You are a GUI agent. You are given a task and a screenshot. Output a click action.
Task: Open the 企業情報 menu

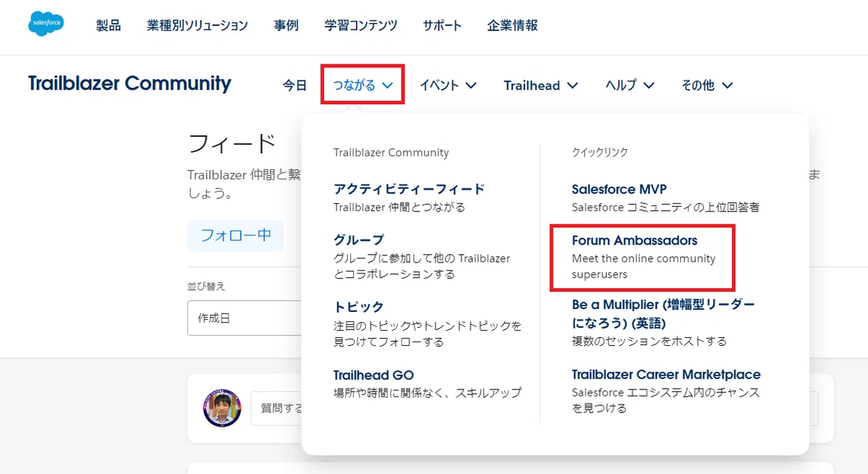513,25
